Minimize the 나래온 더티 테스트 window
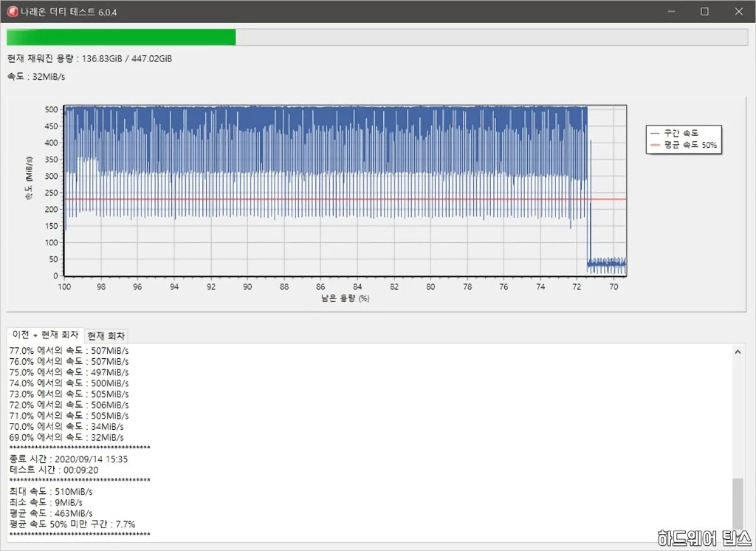Screen dimensions: 756x551 click(x=671, y=12)
